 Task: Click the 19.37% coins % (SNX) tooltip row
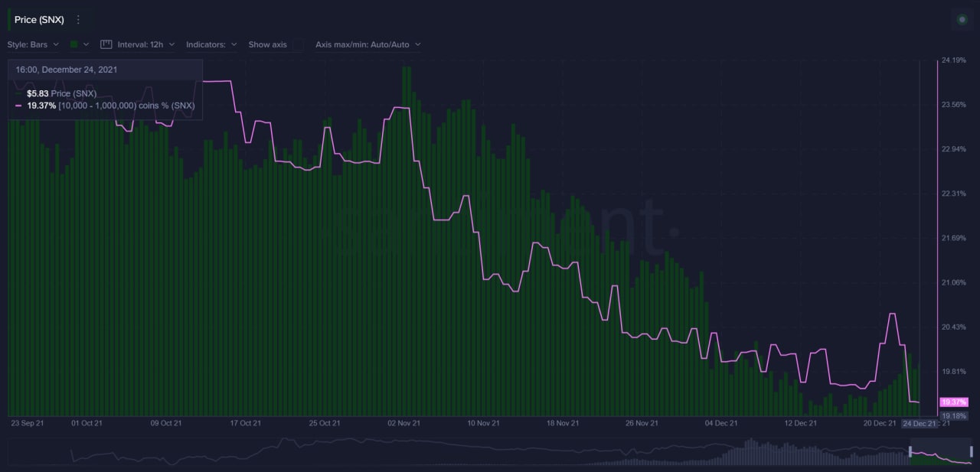(x=105, y=106)
